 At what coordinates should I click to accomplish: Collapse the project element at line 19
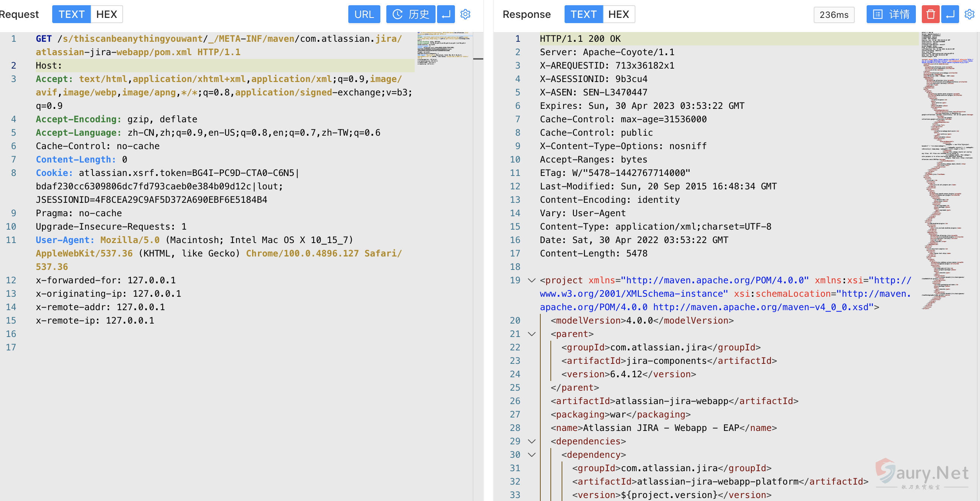[532, 280]
